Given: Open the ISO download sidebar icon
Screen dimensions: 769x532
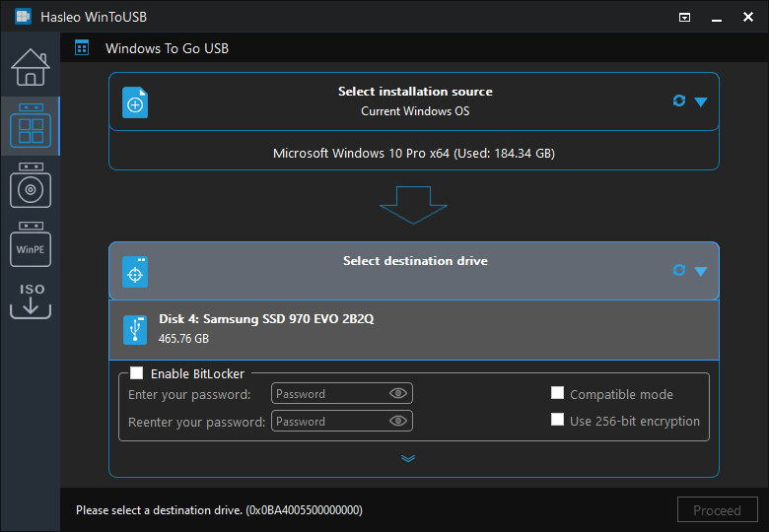Looking at the screenshot, I should 31,300.
